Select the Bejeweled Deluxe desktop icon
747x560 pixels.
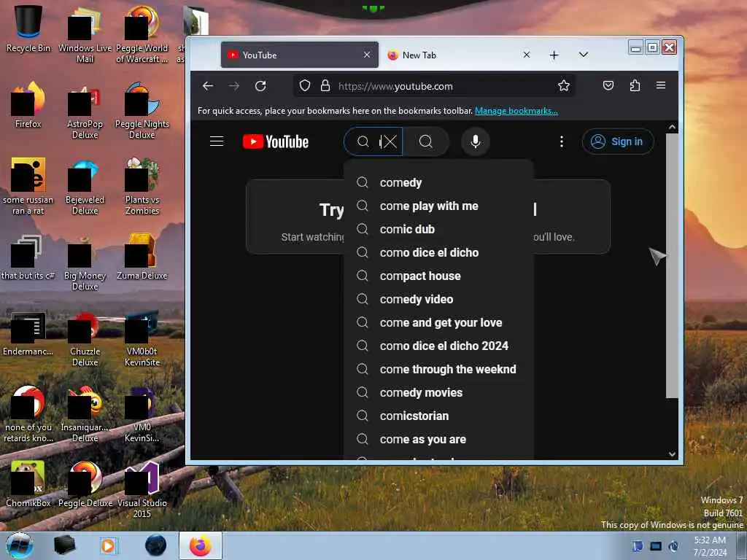[x=85, y=186]
